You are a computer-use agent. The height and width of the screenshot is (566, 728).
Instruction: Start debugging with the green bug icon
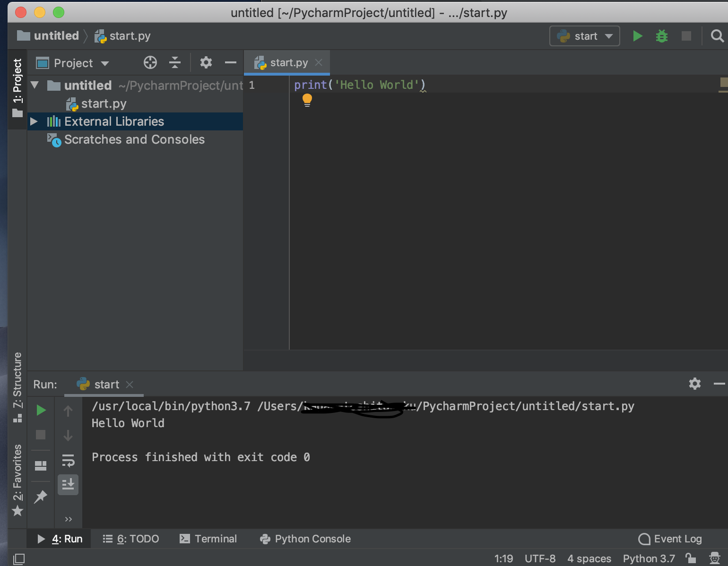click(x=662, y=36)
